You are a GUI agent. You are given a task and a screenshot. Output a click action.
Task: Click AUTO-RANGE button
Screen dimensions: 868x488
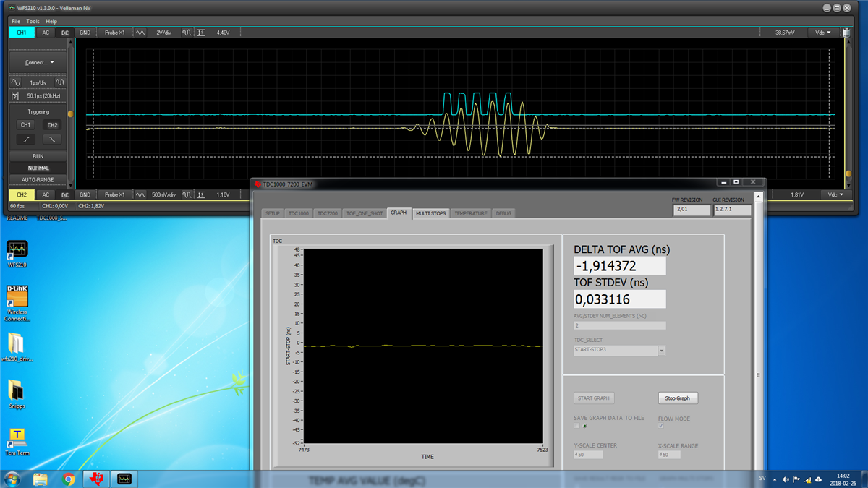click(x=38, y=179)
